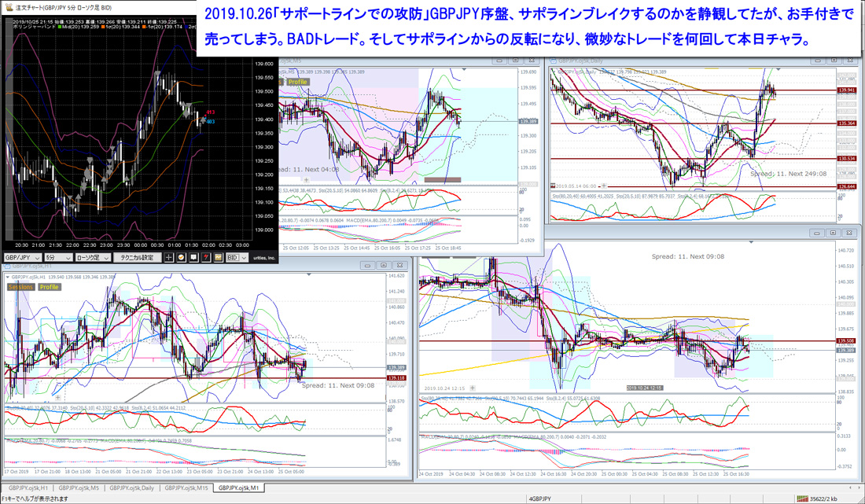Screen dimensions: 865x504
Task: Select the 130.534 horizontal line price label
Action: [x=846, y=159]
